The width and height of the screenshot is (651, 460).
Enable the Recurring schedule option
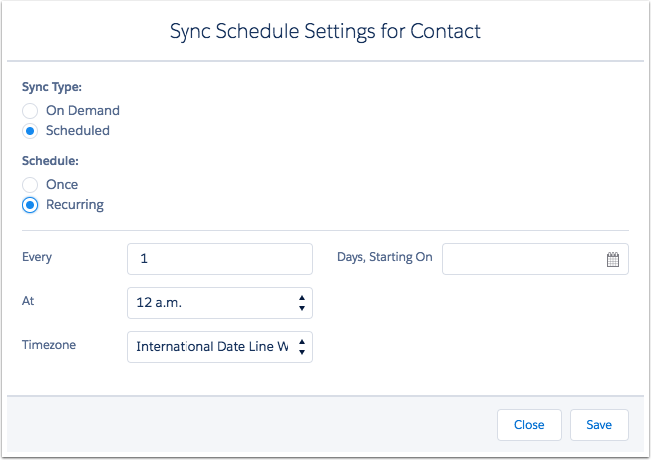(x=30, y=205)
